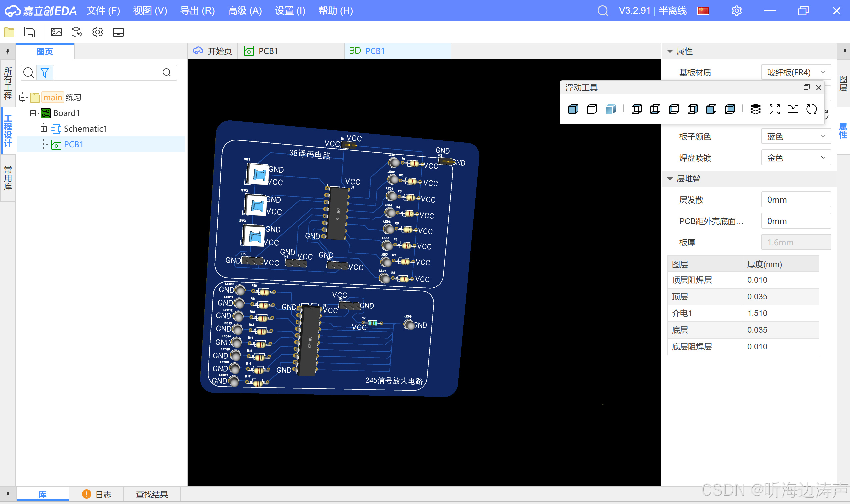
Task: Click the fit-to-screen arrows icon
Action: click(775, 109)
